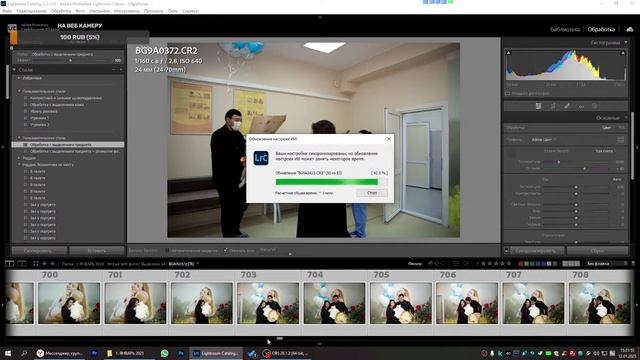Select filmstrip thumbnail 700

(69, 303)
